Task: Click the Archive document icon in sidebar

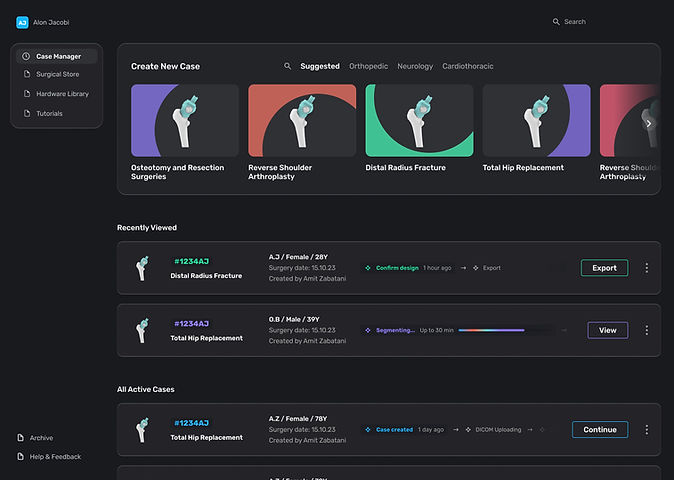Action: 20,438
